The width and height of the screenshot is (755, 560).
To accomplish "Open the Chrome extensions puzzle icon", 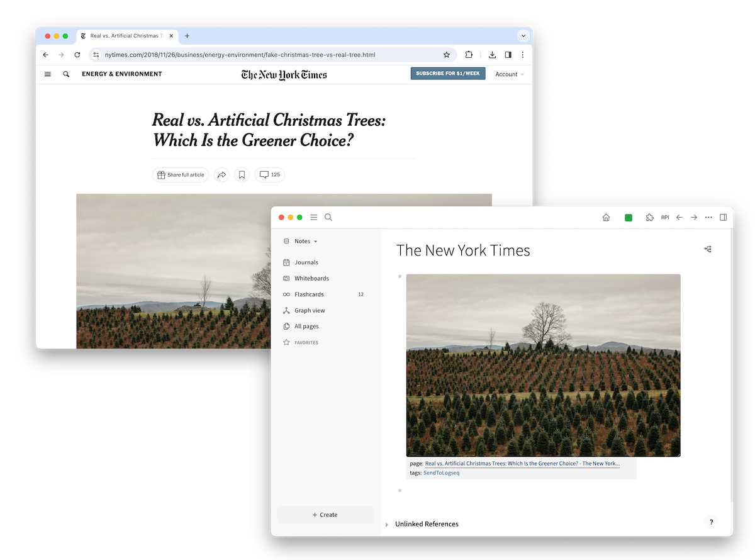I will tap(469, 55).
